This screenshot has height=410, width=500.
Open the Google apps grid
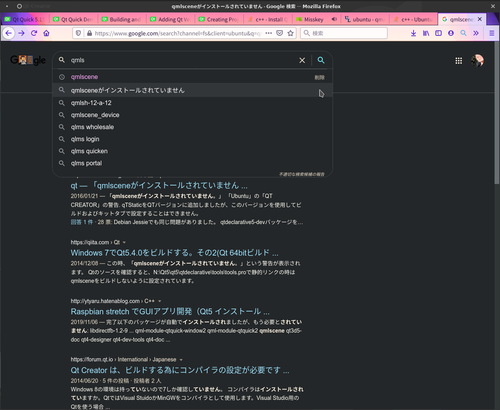(459, 61)
